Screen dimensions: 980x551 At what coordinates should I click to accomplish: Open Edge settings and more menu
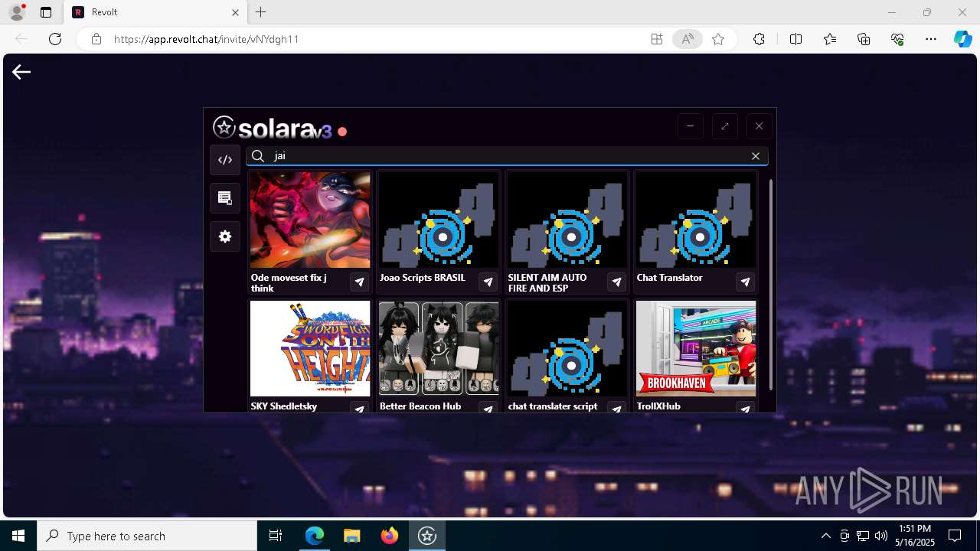(x=931, y=39)
